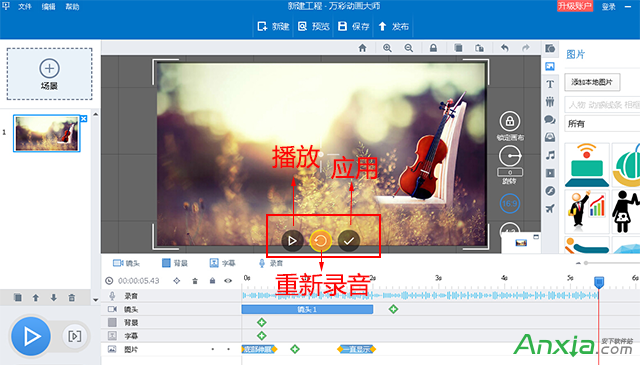Click the timeline delete trash icon

[x=195, y=280]
